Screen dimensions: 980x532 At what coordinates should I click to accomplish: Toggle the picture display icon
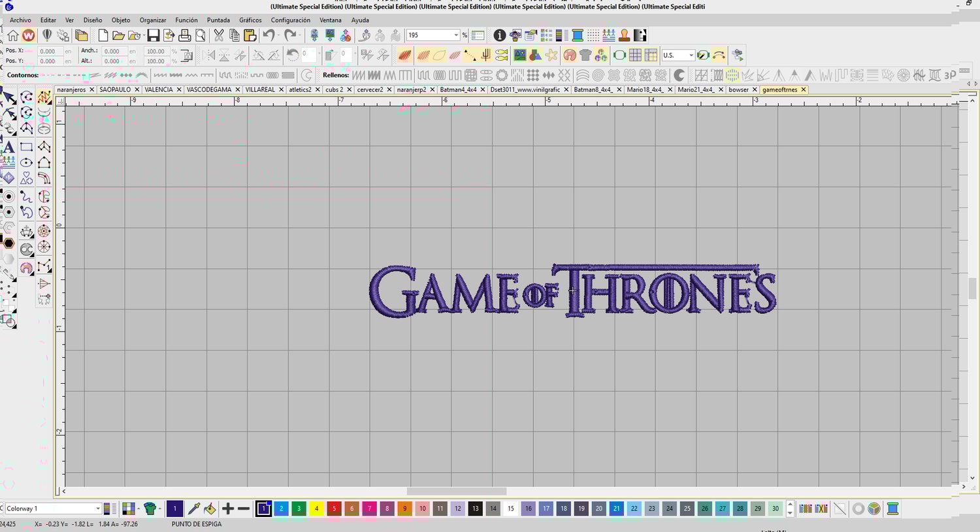pyautogui.click(x=519, y=55)
